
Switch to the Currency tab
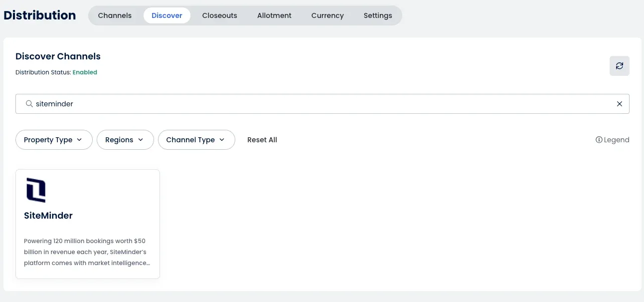(327, 15)
